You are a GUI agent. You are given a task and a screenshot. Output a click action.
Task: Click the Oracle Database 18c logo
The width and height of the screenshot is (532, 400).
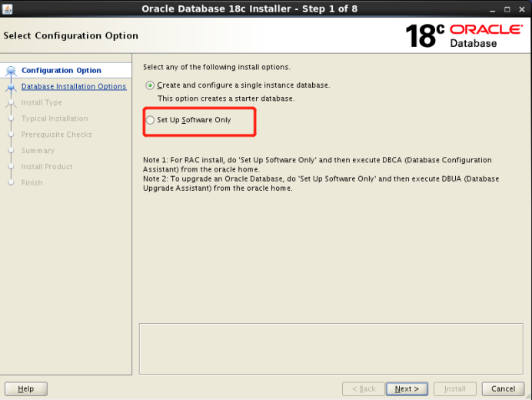463,35
